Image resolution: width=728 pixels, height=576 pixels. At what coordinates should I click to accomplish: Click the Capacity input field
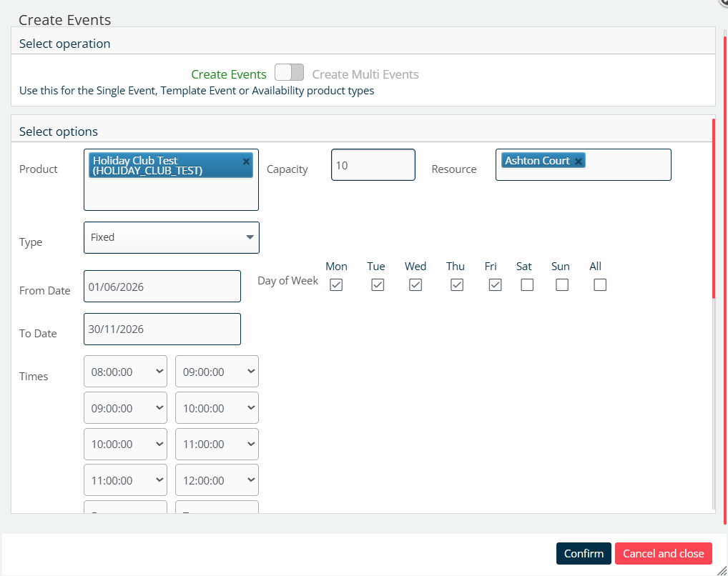(x=373, y=165)
